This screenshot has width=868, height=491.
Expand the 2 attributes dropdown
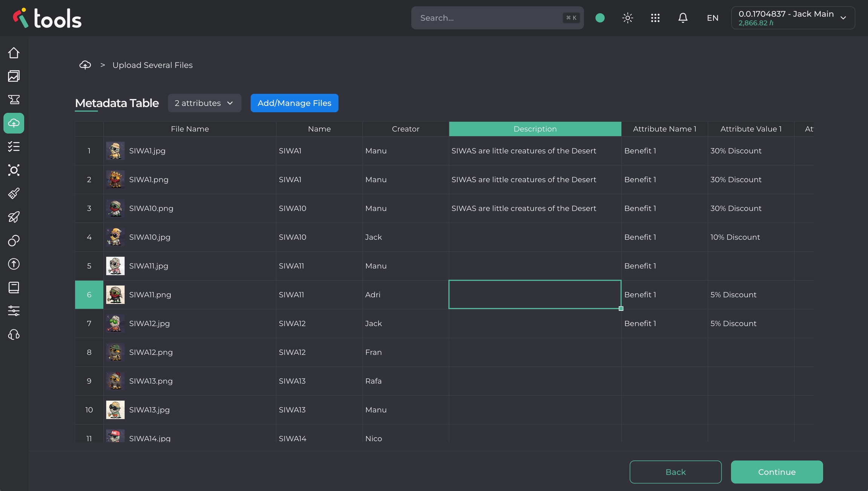pos(204,103)
